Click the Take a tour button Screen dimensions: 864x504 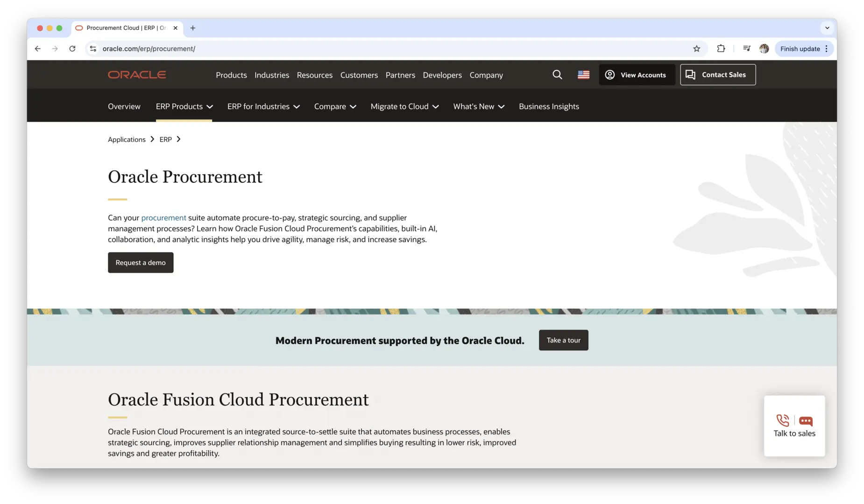[563, 340]
